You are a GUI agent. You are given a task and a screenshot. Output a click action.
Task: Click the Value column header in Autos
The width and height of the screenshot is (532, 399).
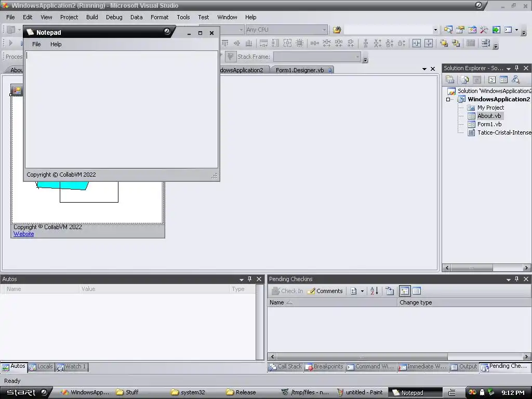154,289
